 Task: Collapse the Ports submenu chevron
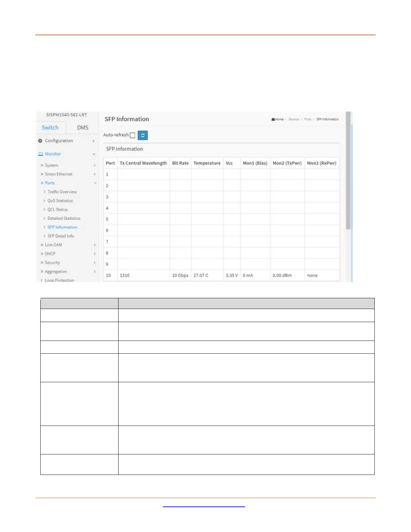click(95, 183)
